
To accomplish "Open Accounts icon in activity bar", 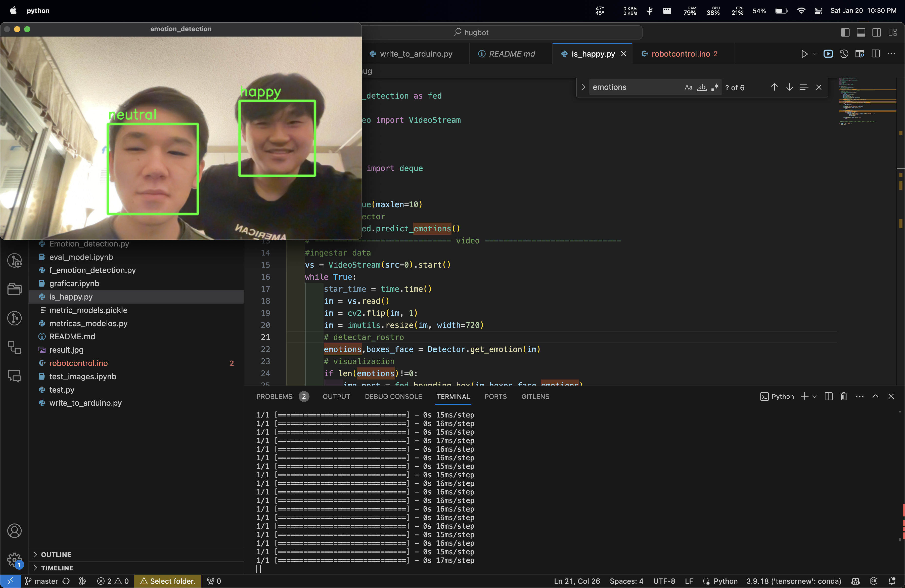I will pos(14,531).
